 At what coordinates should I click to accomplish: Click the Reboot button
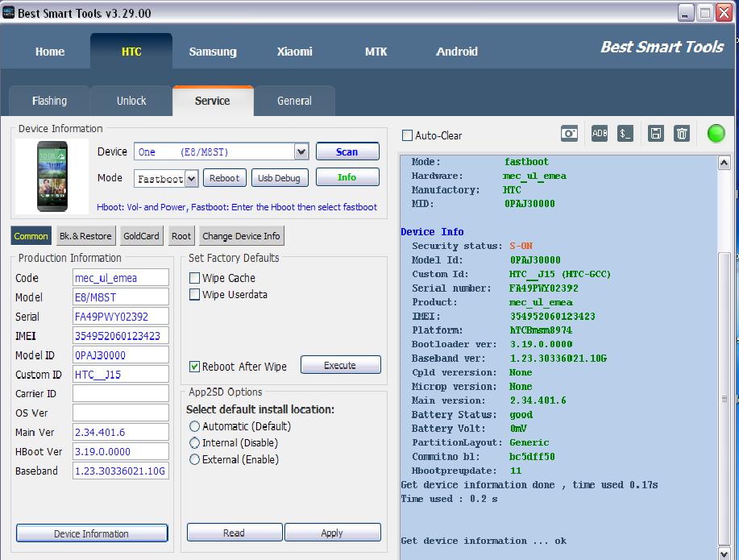[x=224, y=178]
